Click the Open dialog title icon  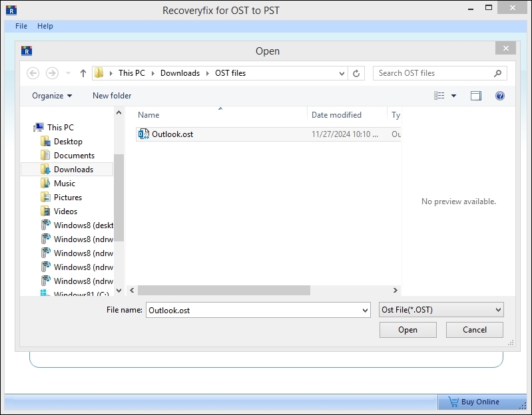(x=27, y=51)
